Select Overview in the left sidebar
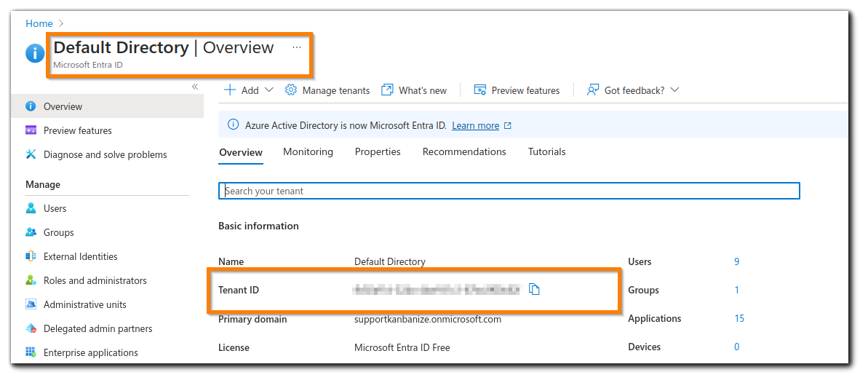Image resolution: width=868 pixels, height=383 pixels. pyautogui.click(x=107, y=106)
